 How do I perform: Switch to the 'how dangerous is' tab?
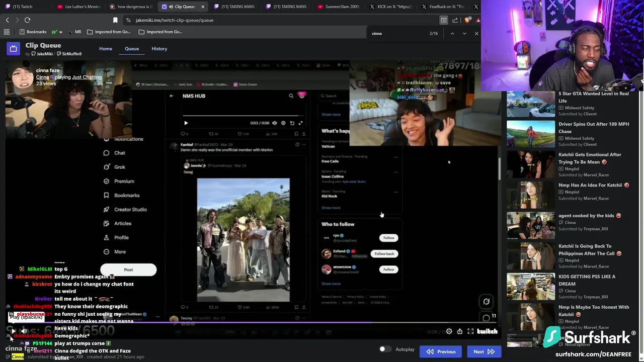tap(131, 7)
